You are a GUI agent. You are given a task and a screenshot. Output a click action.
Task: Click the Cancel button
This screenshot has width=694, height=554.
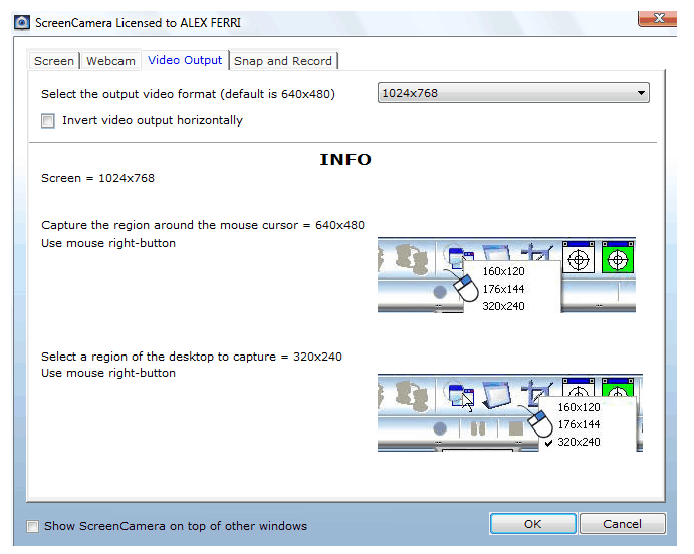tap(622, 524)
